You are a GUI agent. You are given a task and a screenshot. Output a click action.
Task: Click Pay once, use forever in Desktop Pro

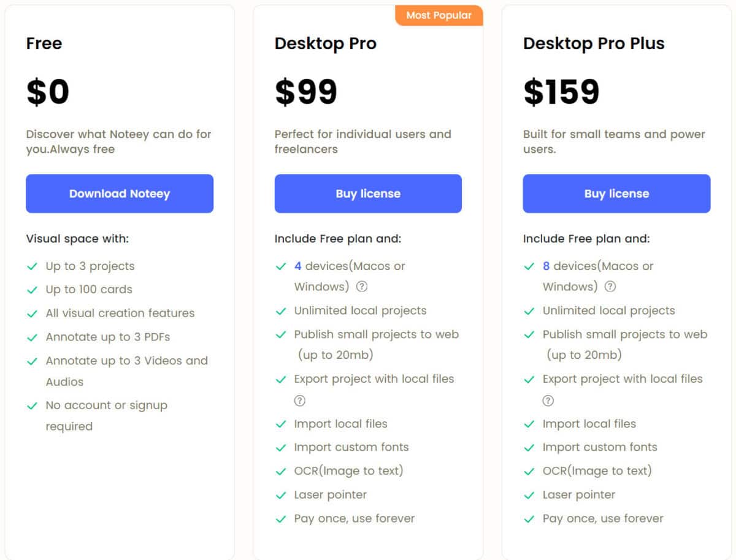(355, 518)
